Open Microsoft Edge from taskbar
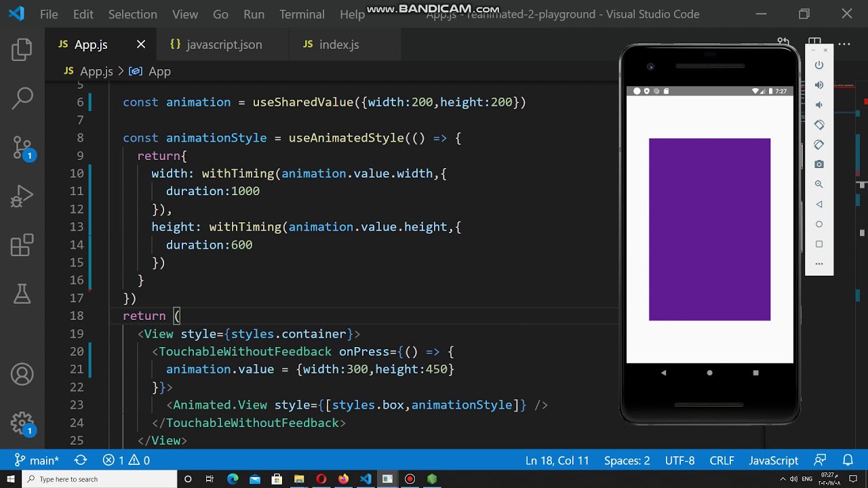 tap(233, 479)
